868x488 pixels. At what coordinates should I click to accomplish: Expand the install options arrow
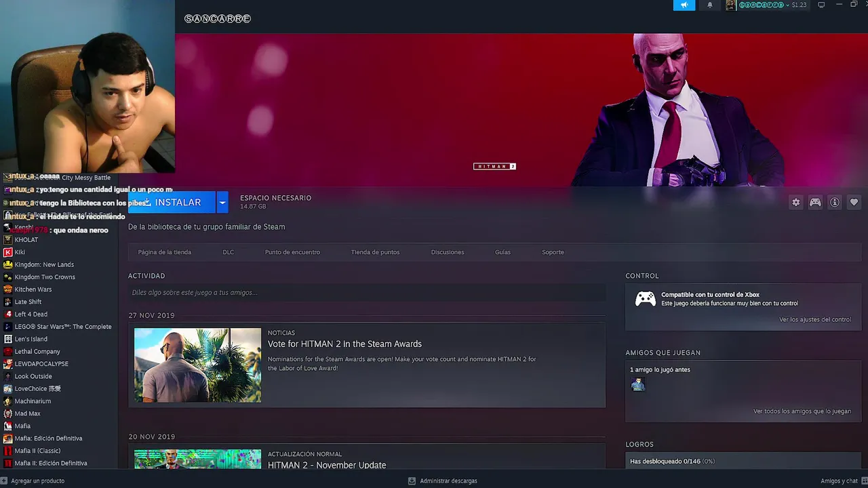(x=222, y=202)
